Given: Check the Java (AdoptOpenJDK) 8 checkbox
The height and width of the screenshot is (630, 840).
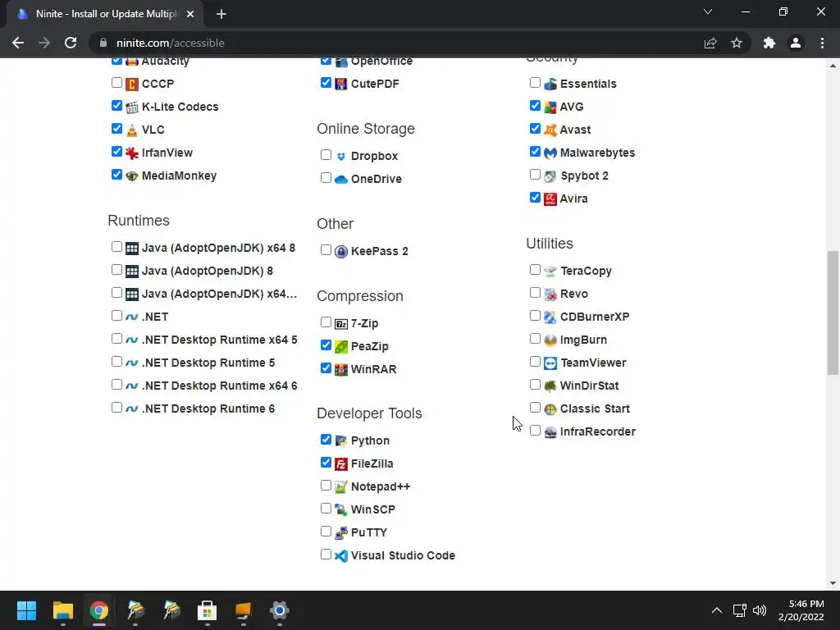Looking at the screenshot, I should (116, 269).
